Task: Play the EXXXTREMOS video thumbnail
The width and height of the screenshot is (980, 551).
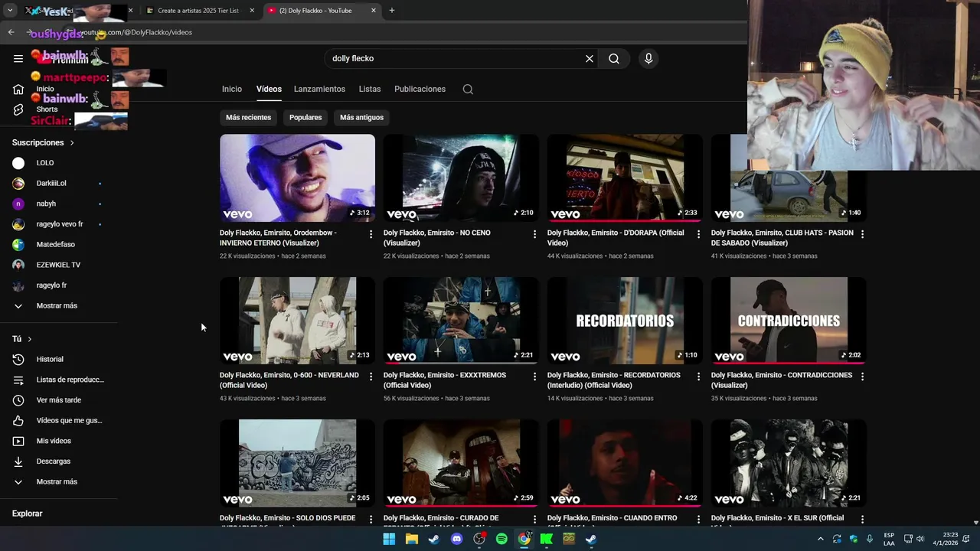Action: click(461, 321)
